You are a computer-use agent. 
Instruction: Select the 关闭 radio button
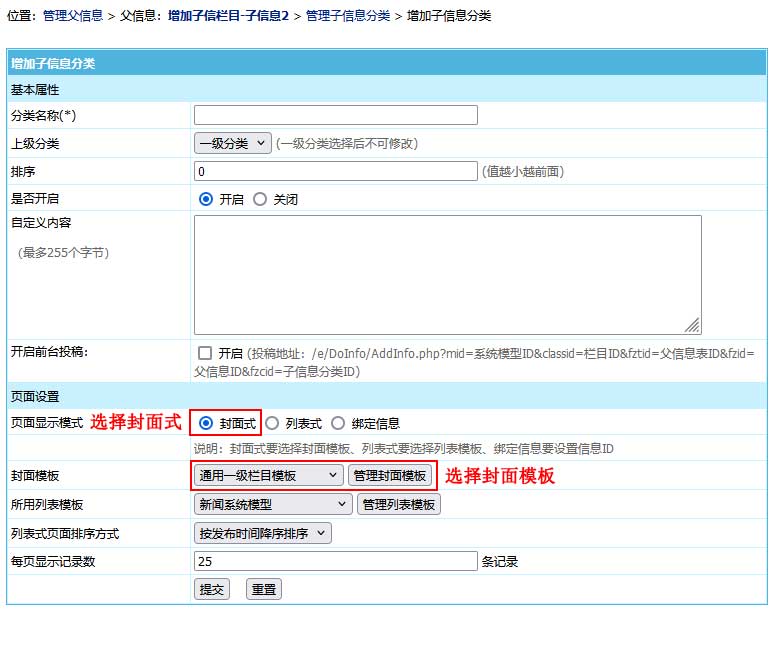click(261, 199)
